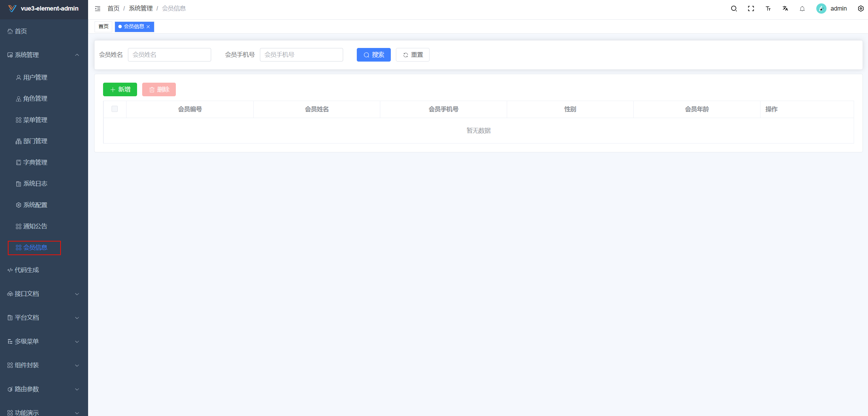Click the blue 搜索 button
The height and width of the screenshot is (416, 868).
pos(373,55)
